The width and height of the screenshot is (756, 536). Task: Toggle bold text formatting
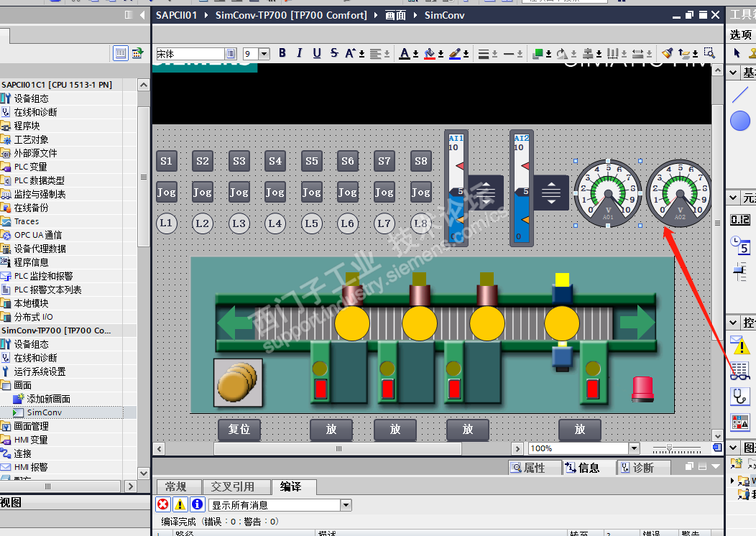[x=282, y=53]
